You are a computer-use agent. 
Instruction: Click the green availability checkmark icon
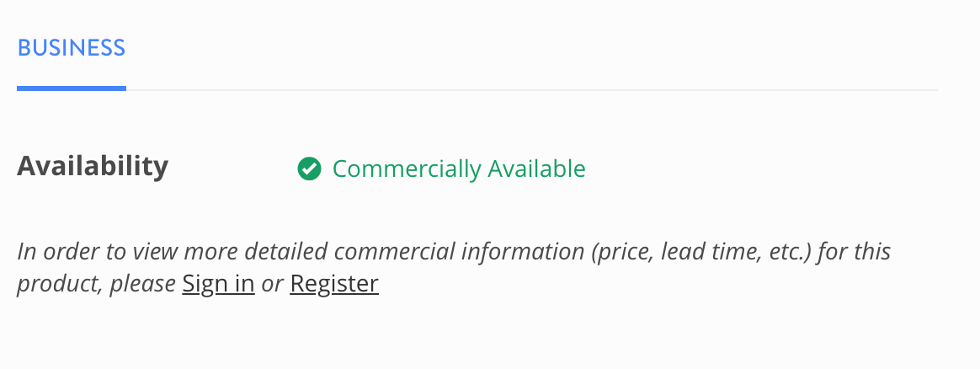click(x=309, y=168)
